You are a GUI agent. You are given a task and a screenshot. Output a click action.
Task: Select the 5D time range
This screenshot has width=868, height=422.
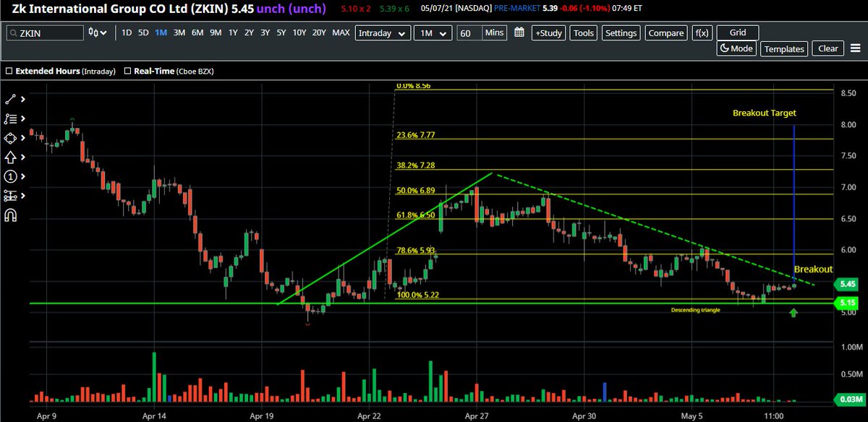143,33
